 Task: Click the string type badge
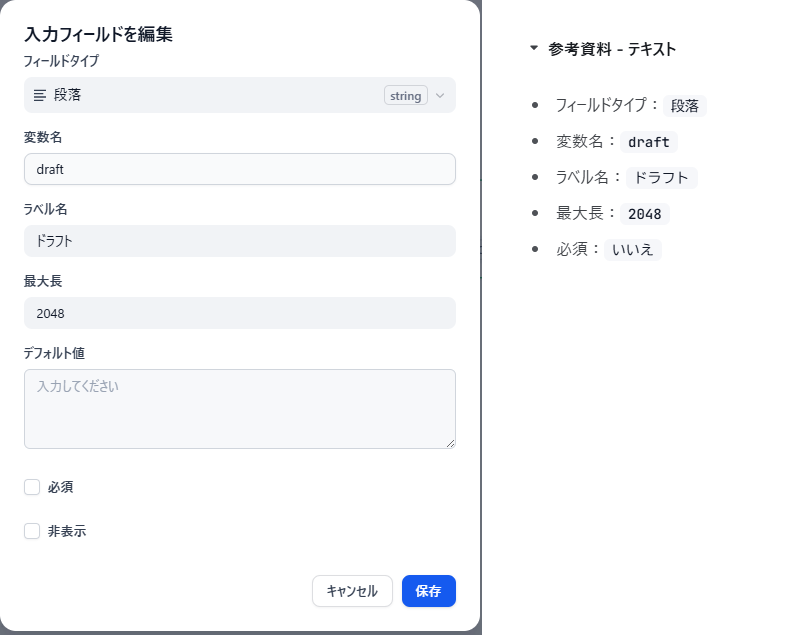coord(405,95)
